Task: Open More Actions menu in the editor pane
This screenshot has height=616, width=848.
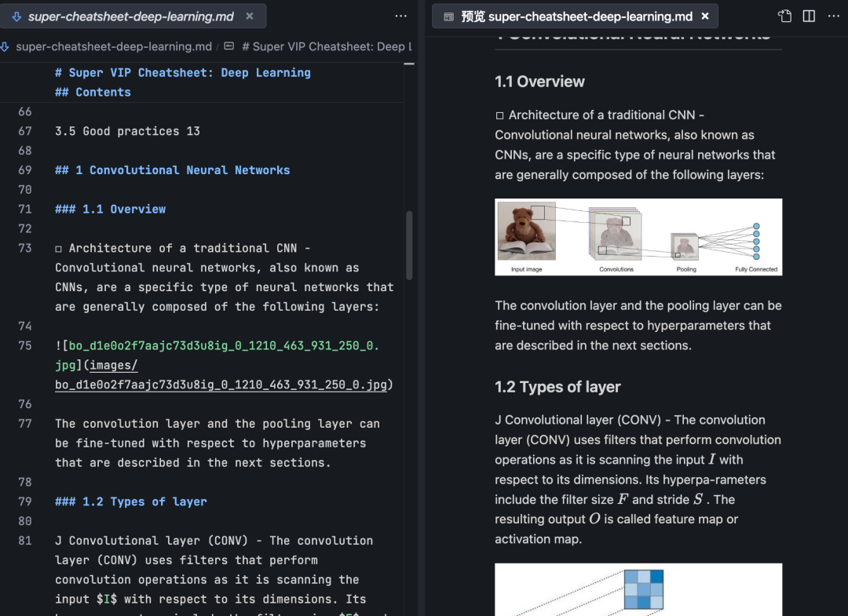Action: pyautogui.click(x=401, y=16)
